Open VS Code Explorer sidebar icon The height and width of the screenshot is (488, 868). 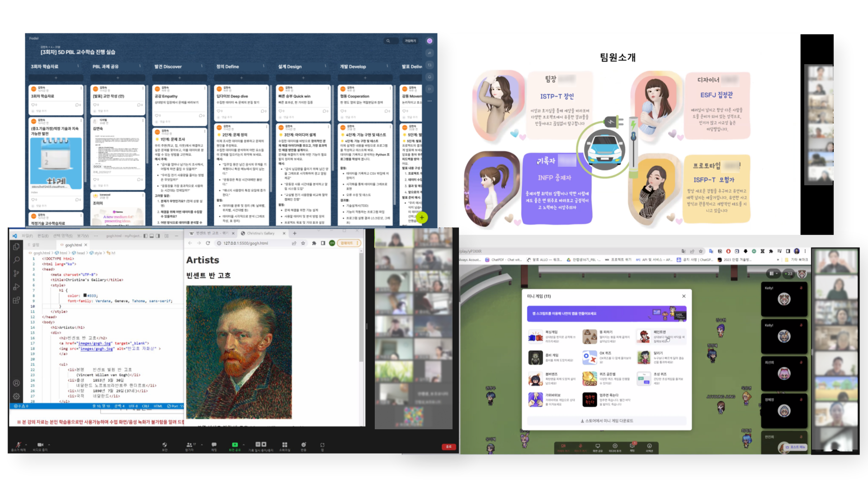coord(16,247)
